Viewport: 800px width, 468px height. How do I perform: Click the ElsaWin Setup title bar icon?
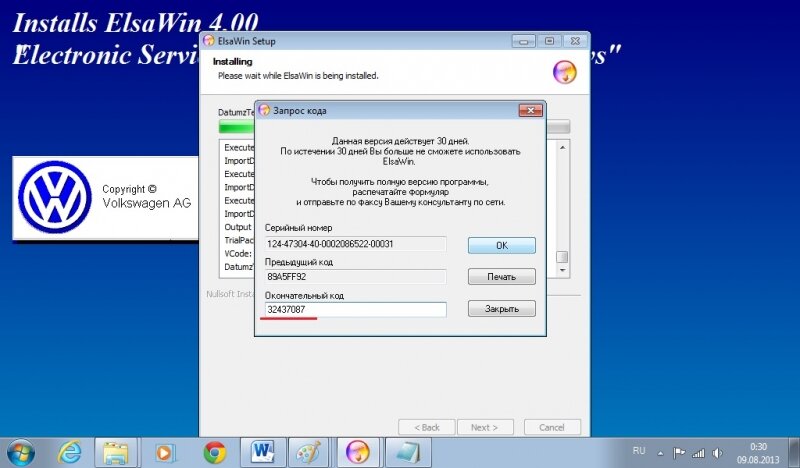click(209, 41)
